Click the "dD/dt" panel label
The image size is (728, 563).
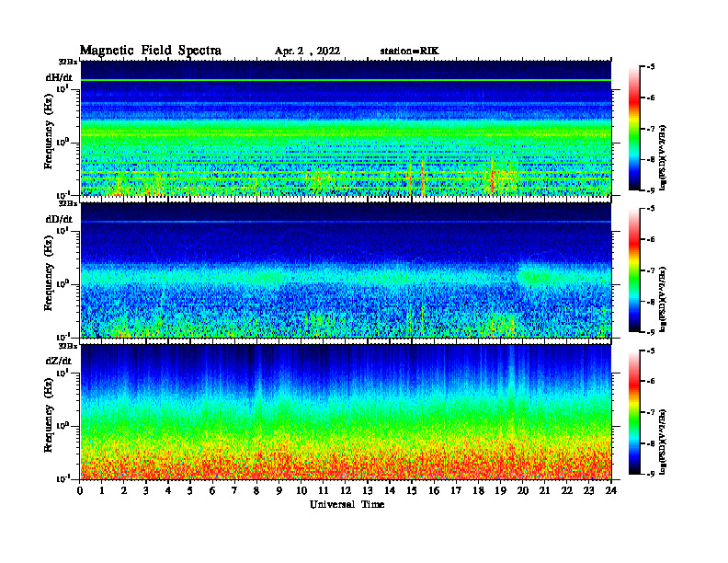click(59, 219)
